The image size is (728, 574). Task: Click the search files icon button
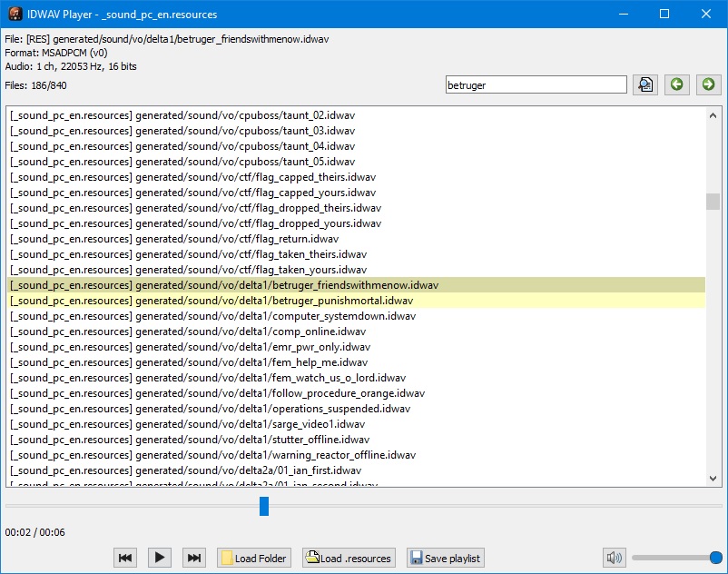click(x=645, y=84)
